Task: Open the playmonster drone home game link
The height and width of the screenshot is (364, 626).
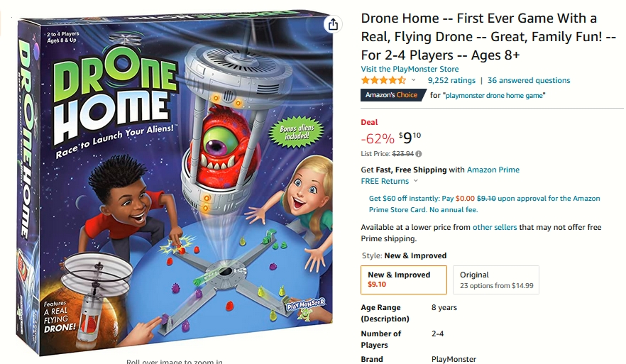Action: click(494, 95)
